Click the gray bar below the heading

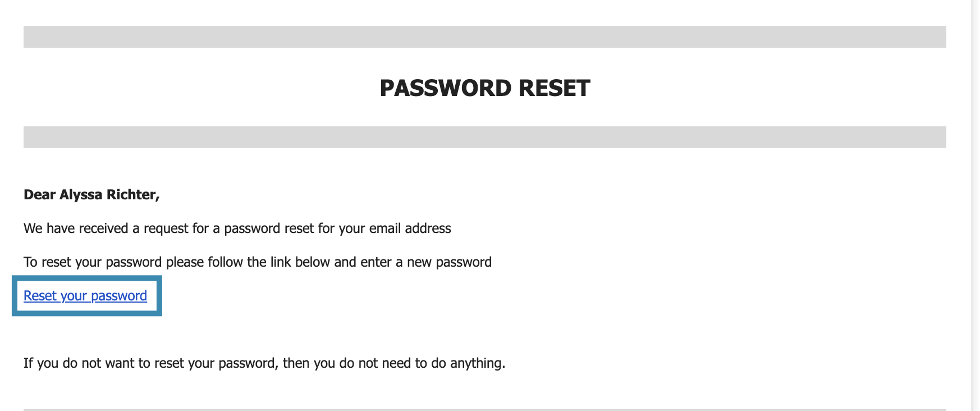tap(485, 137)
